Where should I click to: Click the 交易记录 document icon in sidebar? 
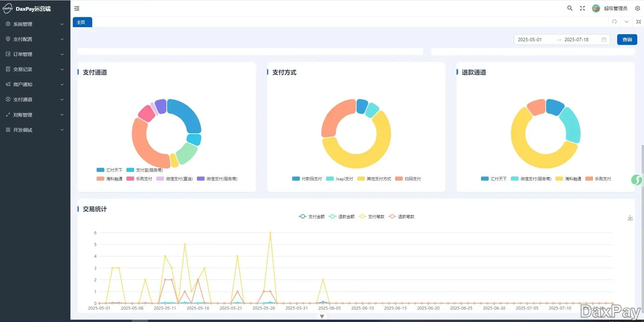click(x=8, y=69)
